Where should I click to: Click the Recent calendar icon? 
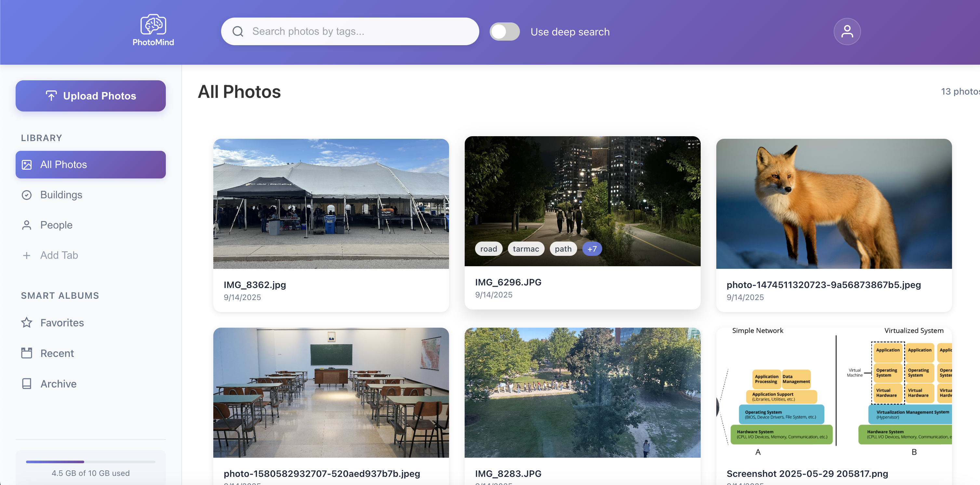click(27, 353)
